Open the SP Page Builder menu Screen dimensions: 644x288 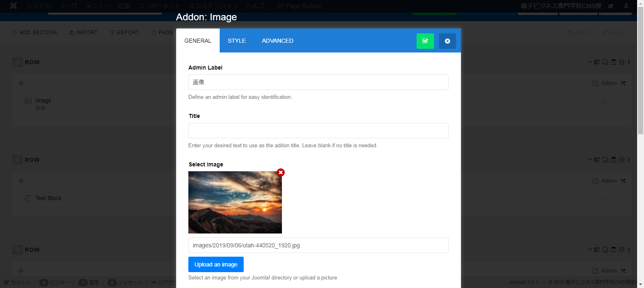pos(299,6)
